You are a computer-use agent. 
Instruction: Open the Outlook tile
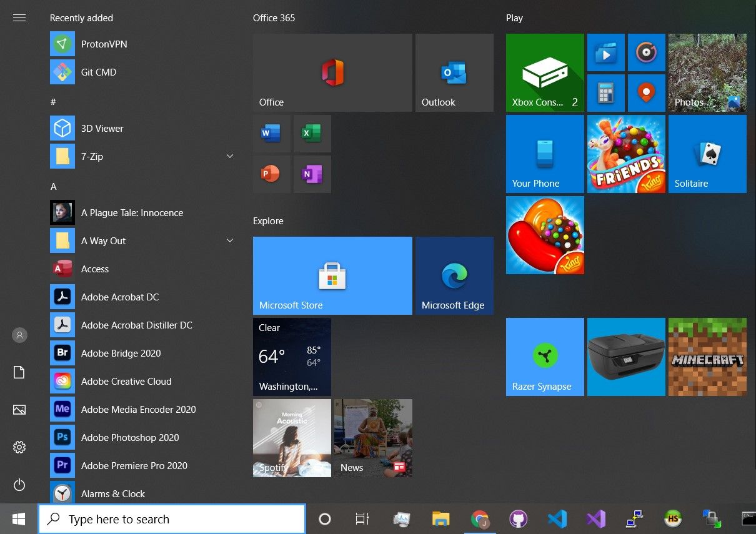click(x=454, y=72)
